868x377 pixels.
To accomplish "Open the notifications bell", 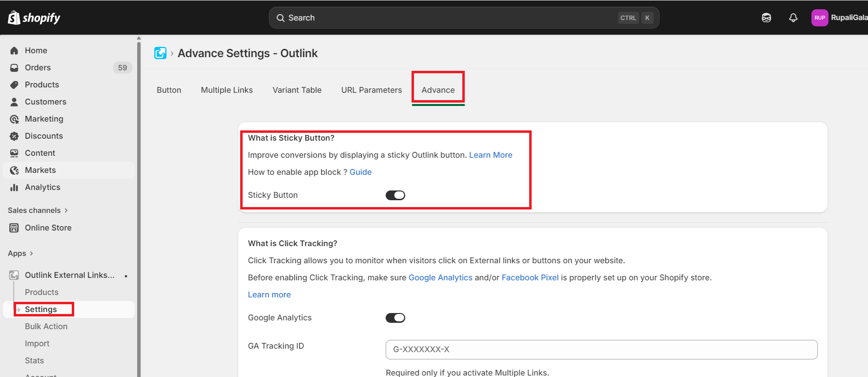I will [793, 18].
